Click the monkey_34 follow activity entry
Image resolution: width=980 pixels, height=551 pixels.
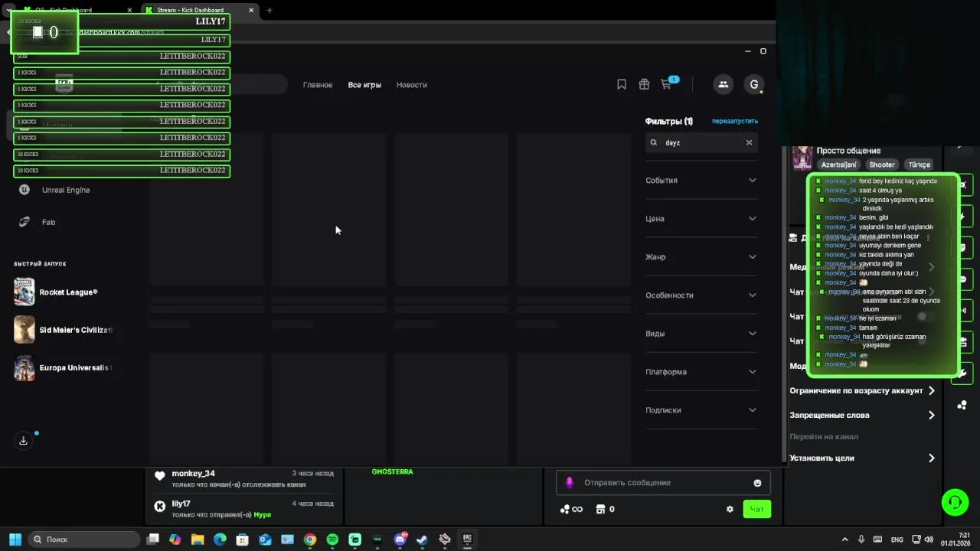tap(244, 478)
